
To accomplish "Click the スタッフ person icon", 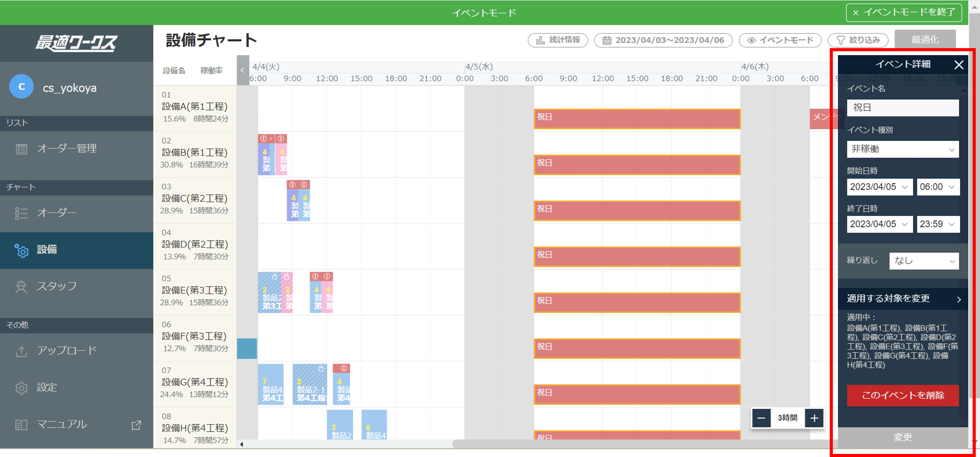I will (x=21, y=287).
